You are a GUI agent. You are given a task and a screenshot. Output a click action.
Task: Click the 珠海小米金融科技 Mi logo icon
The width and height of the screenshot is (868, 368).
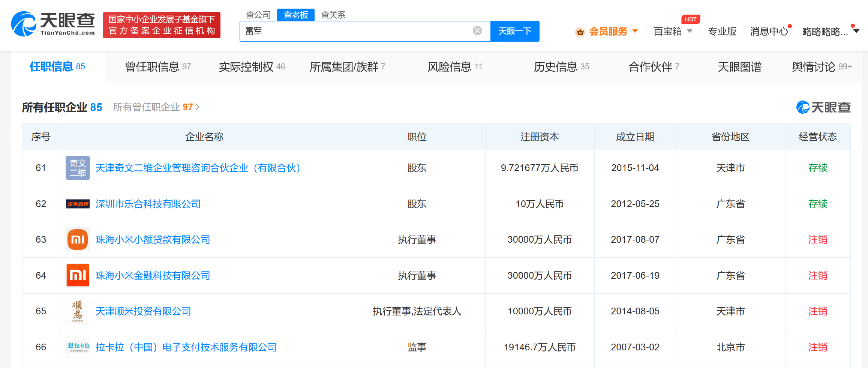pos(78,275)
